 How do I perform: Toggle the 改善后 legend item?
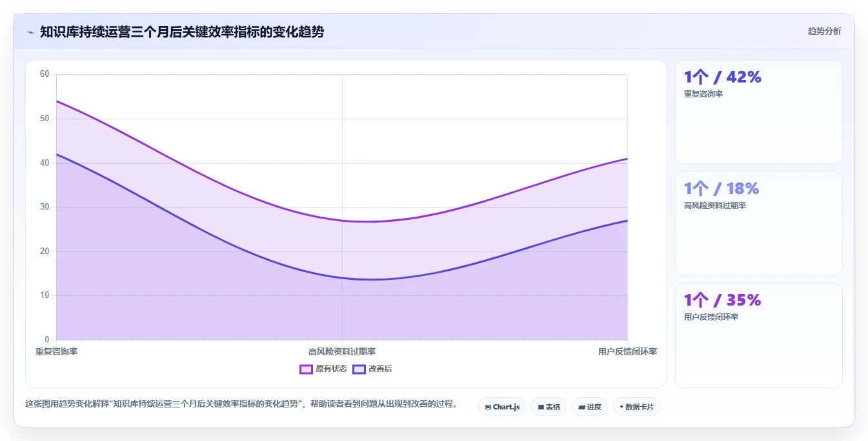[x=372, y=369]
